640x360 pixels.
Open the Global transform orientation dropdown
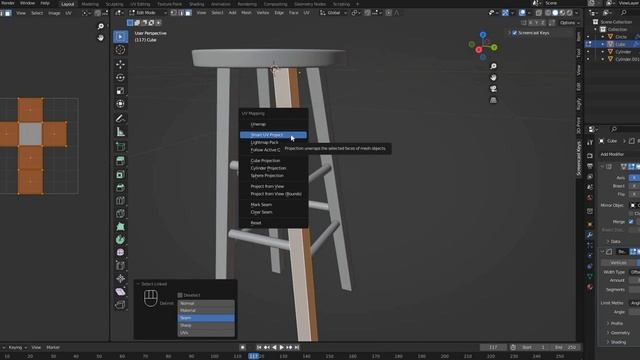coord(333,13)
